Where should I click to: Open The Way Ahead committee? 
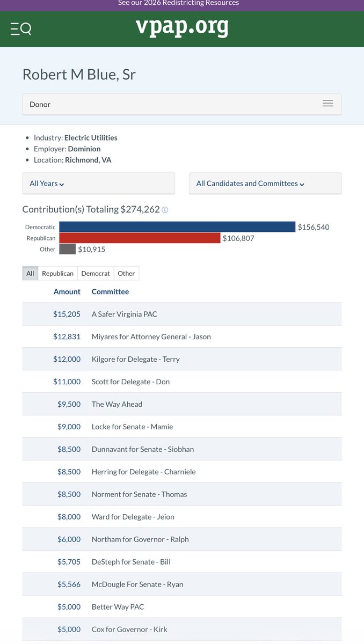point(117,404)
